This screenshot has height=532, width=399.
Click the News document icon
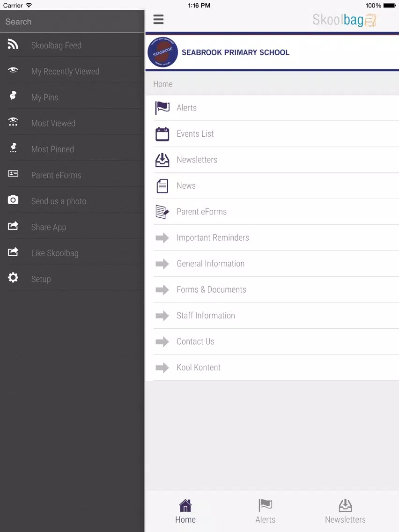[162, 186]
